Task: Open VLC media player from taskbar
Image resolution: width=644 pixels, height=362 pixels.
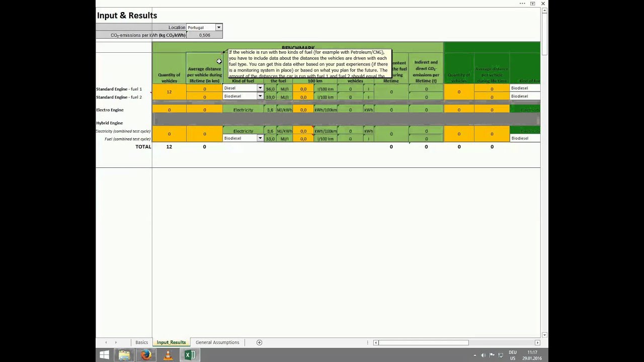Action: click(168, 355)
